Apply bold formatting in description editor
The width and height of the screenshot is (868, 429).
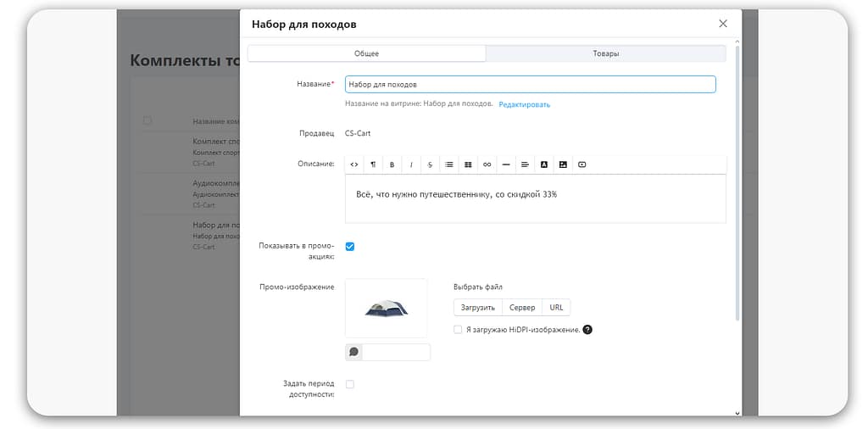[392, 164]
